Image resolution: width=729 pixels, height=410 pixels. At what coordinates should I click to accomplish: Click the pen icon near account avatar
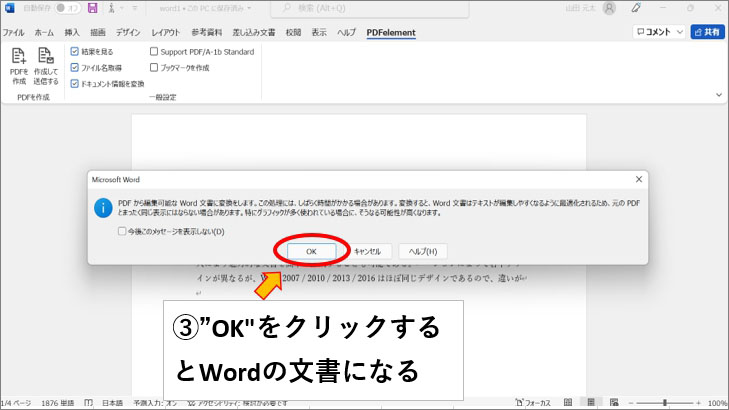[636, 8]
